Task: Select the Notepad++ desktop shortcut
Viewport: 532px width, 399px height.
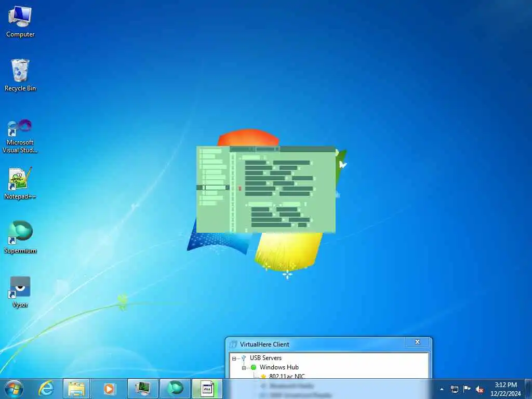Action: [20, 183]
